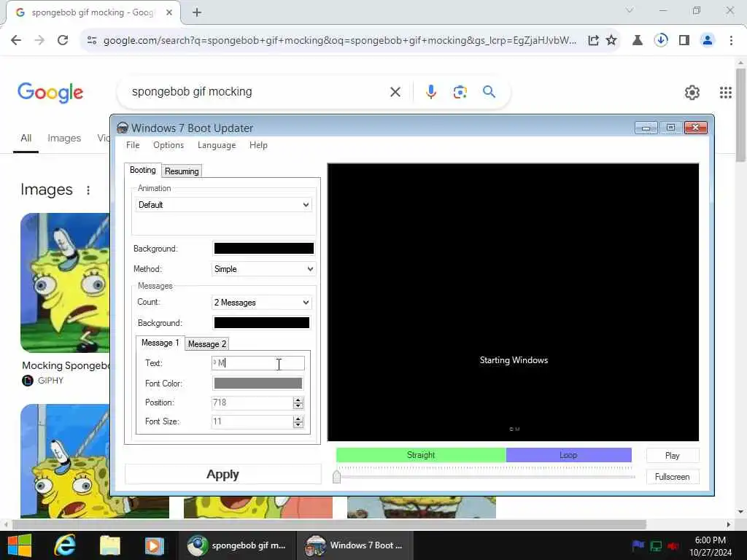Click the Chrome address bar URL
Screen dimensions: 747x560
click(x=340, y=41)
